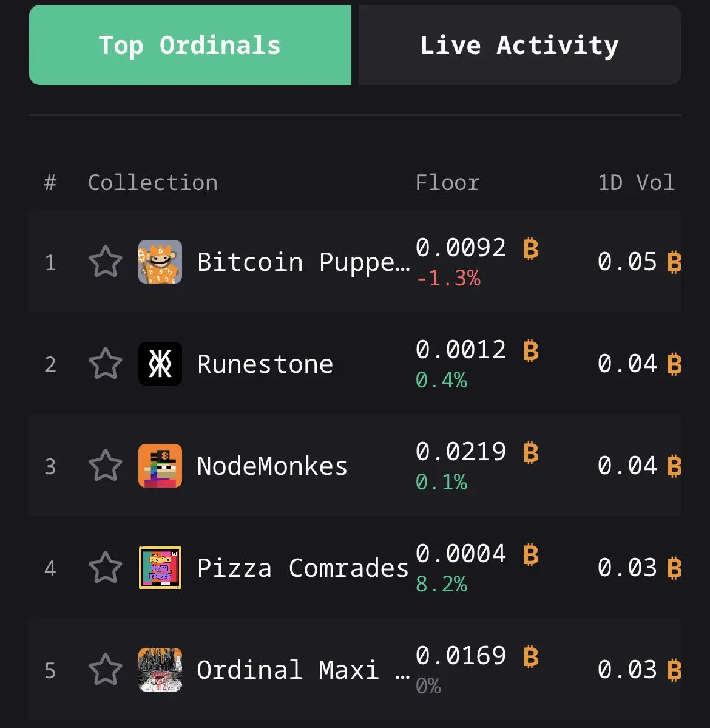Switch to the Top Ordinals tab

[x=191, y=45]
